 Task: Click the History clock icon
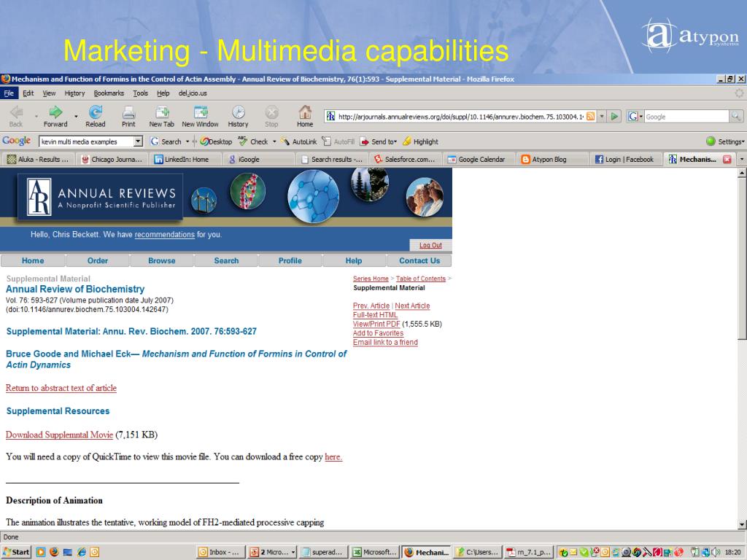[x=239, y=112]
